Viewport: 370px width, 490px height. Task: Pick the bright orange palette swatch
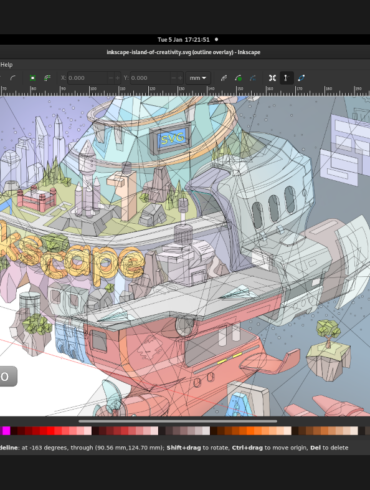(x=250, y=431)
